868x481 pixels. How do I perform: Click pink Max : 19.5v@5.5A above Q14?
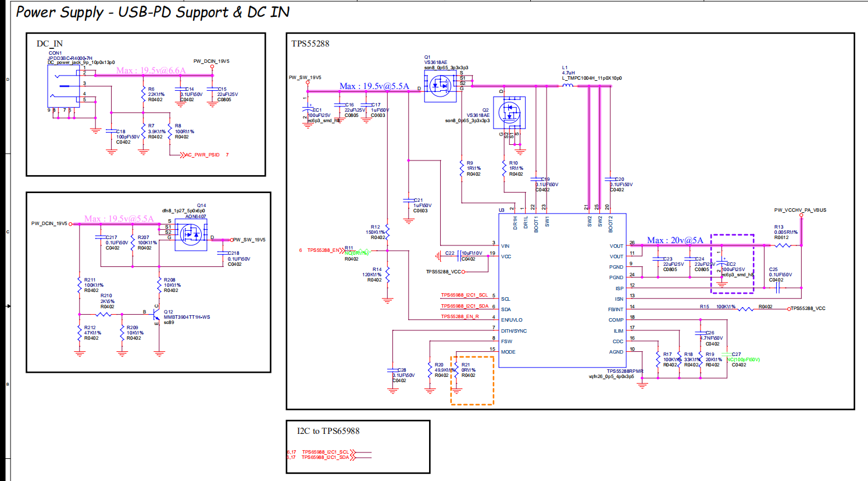coord(119,219)
